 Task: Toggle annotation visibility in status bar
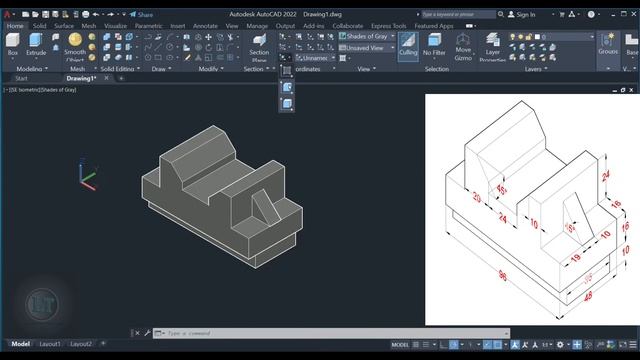pos(515,345)
